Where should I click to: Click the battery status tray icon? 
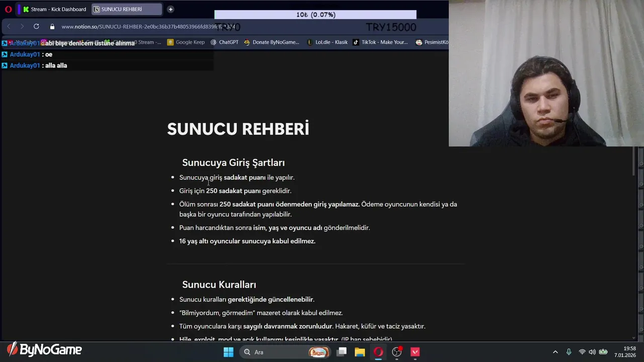point(603,352)
